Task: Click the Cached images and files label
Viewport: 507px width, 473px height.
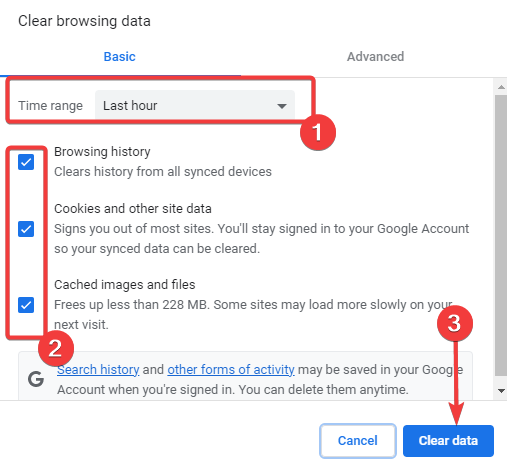Action: tap(125, 285)
